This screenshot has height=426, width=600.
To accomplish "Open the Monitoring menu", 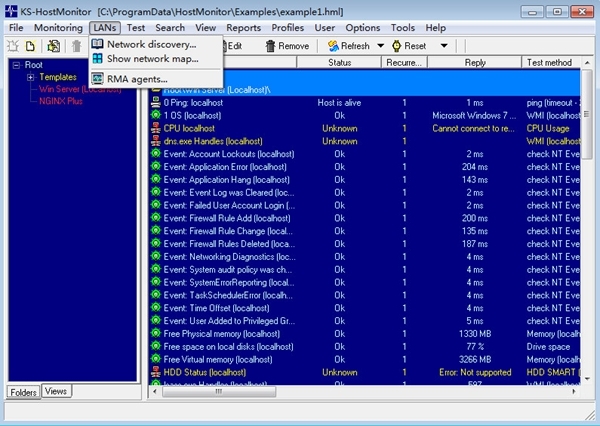I will pos(58,28).
